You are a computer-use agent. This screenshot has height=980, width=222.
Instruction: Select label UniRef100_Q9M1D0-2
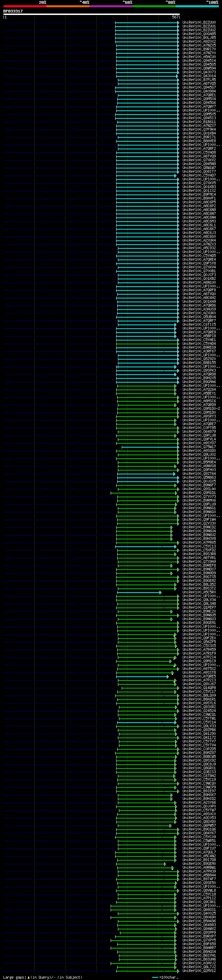(201, 409)
